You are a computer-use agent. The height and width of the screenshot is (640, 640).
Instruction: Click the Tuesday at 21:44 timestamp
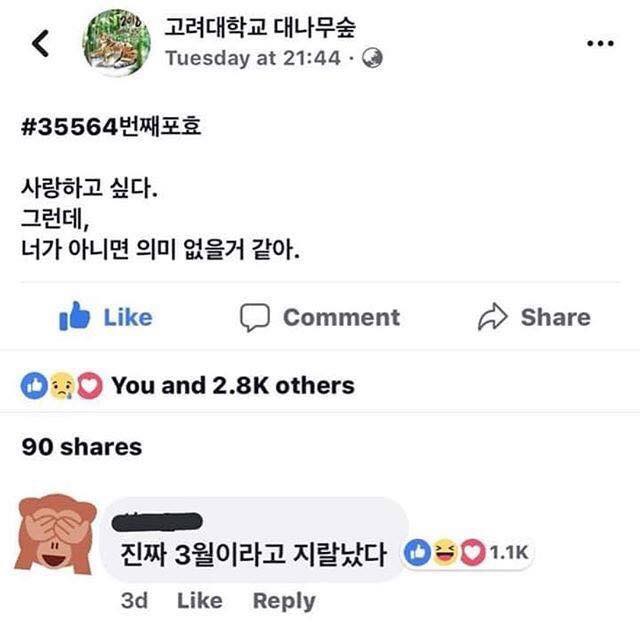tap(252, 58)
